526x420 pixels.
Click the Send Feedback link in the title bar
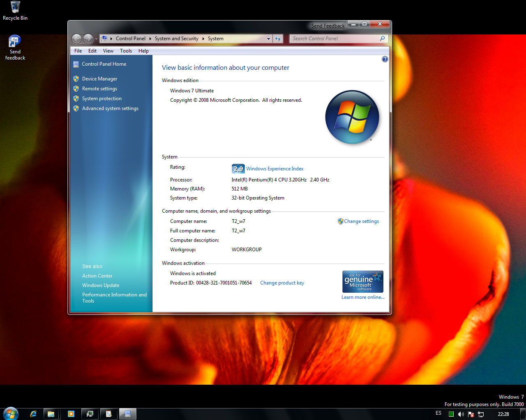click(x=328, y=26)
